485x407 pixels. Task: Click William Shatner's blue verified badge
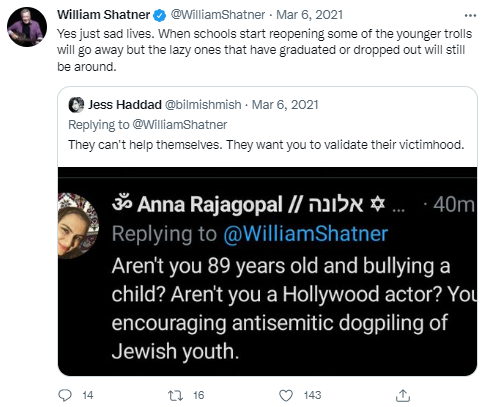[x=160, y=15]
